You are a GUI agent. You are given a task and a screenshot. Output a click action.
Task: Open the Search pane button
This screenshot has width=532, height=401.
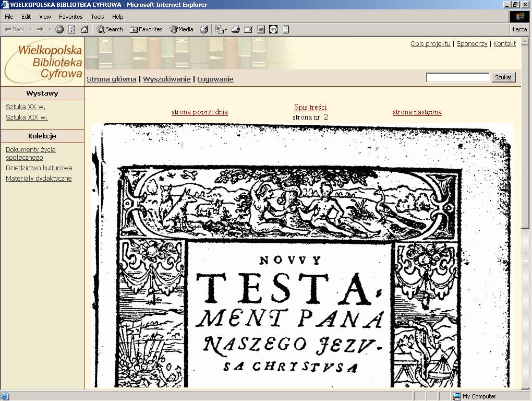tap(110, 30)
